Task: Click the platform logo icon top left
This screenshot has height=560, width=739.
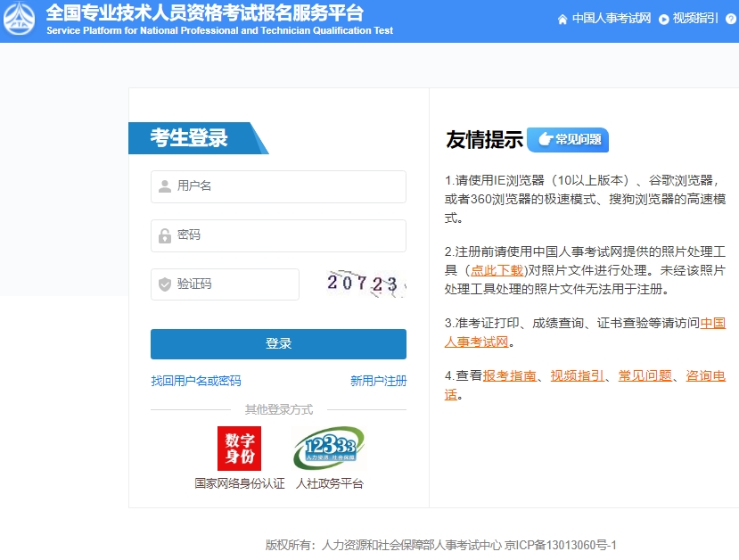Action: click(x=19, y=18)
